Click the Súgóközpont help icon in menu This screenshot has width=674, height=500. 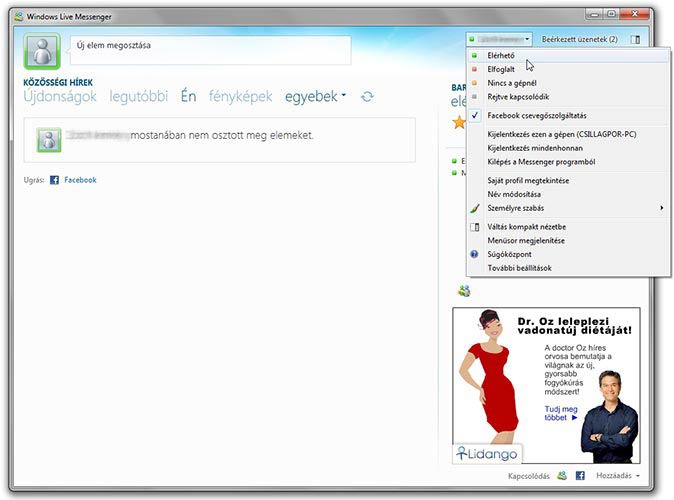point(474,254)
